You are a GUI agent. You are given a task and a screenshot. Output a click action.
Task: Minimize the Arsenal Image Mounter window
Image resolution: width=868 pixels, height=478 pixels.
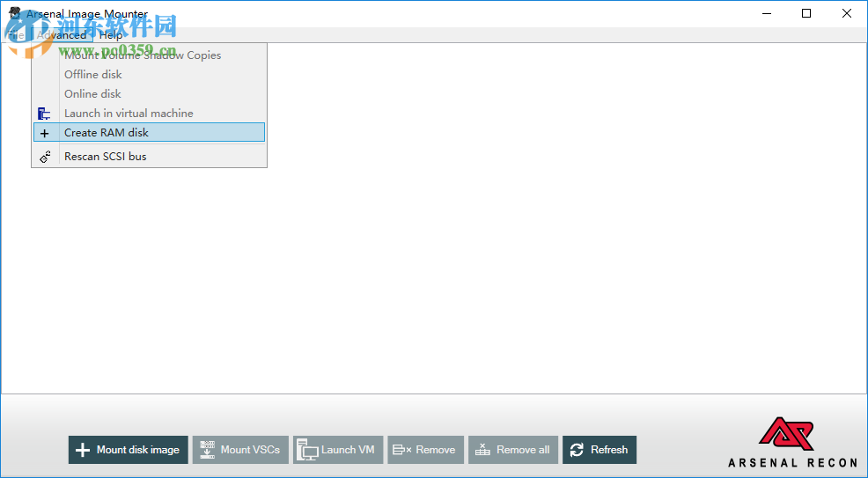(767, 14)
